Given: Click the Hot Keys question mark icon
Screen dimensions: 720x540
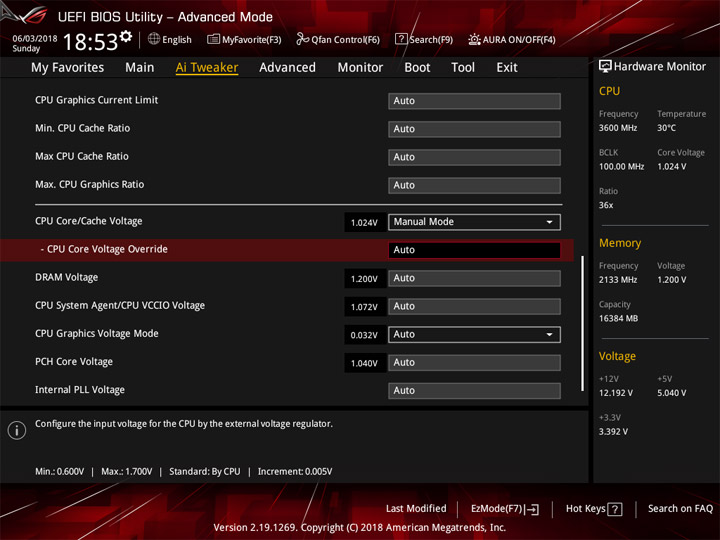Looking at the screenshot, I should (615, 509).
